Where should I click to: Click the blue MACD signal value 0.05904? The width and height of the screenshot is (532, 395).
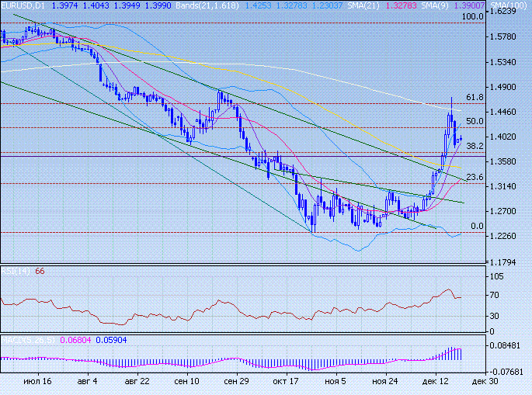tap(109, 339)
